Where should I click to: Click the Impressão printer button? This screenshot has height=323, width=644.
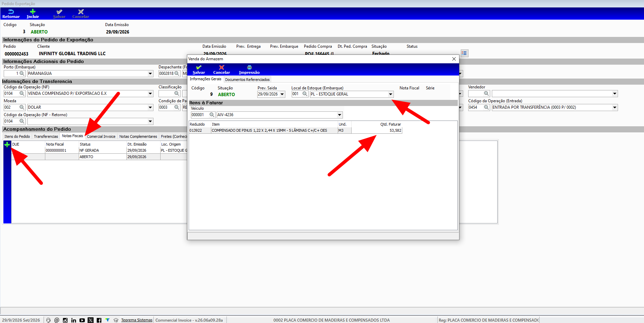pyautogui.click(x=249, y=70)
